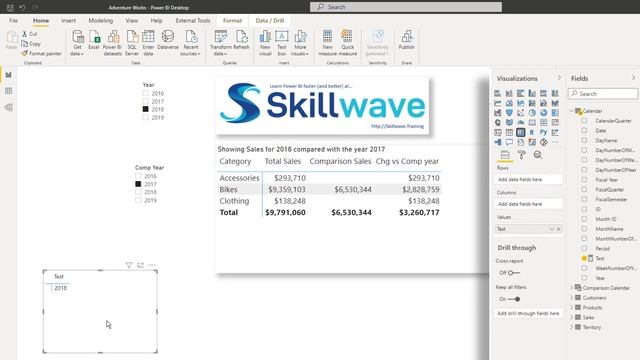The image size is (640, 360).
Task: Activate the Format painter tool
Action: 41,53
